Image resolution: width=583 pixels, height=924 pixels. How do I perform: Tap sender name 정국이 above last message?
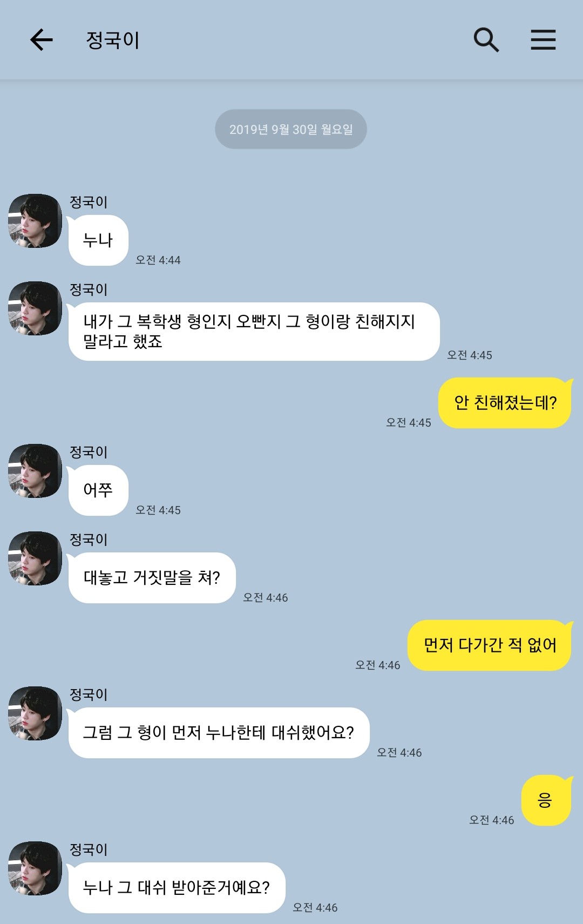coord(89,849)
